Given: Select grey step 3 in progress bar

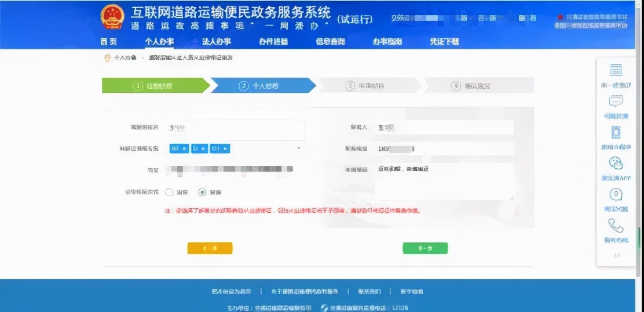Looking at the screenshot, I should [369, 85].
